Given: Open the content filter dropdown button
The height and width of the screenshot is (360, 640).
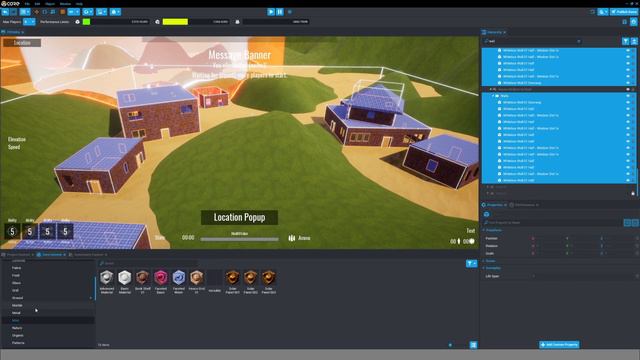Looking at the screenshot, I should coord(471,264).
